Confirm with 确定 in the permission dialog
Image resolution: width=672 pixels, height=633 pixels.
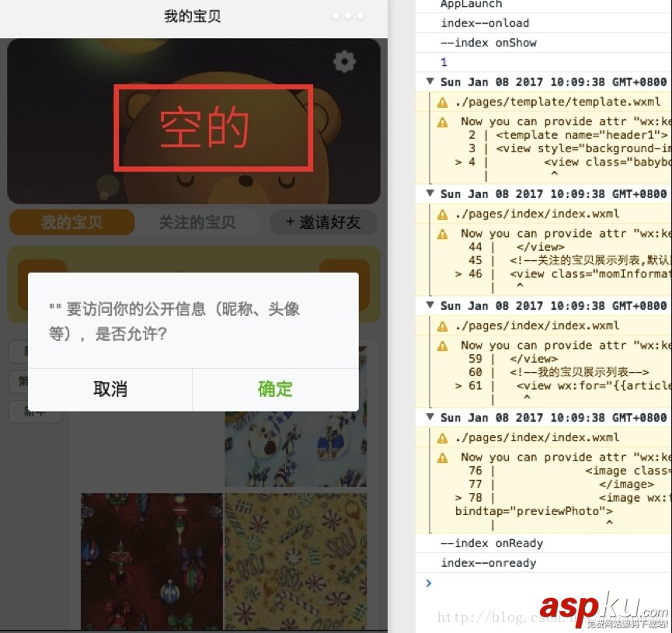[275, 389]
